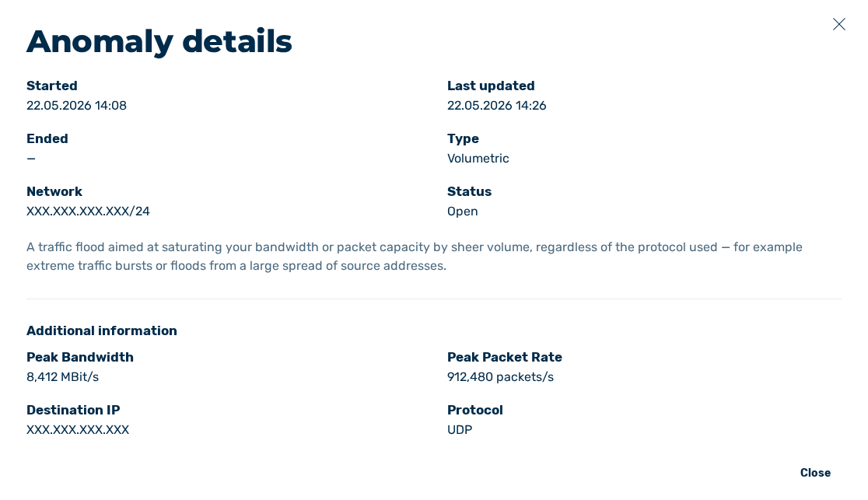Click the Open status value

[462, 212]
